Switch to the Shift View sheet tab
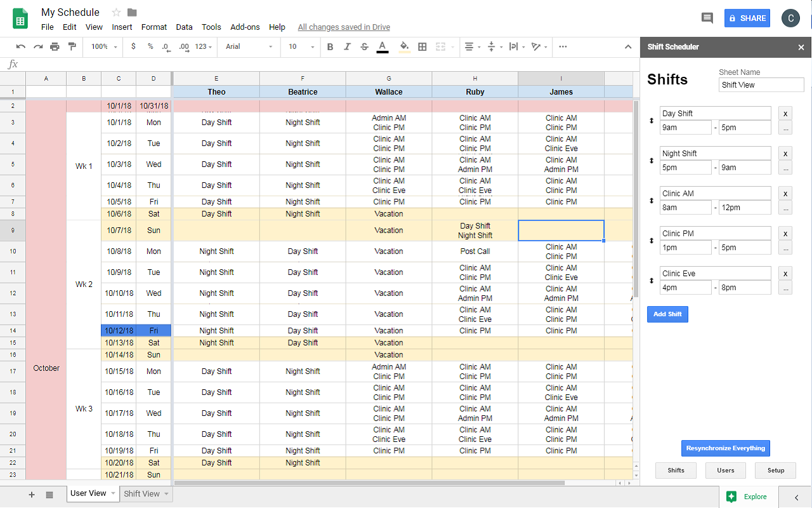The width and height of the screenshot is (812, 508). coord(141,493)
